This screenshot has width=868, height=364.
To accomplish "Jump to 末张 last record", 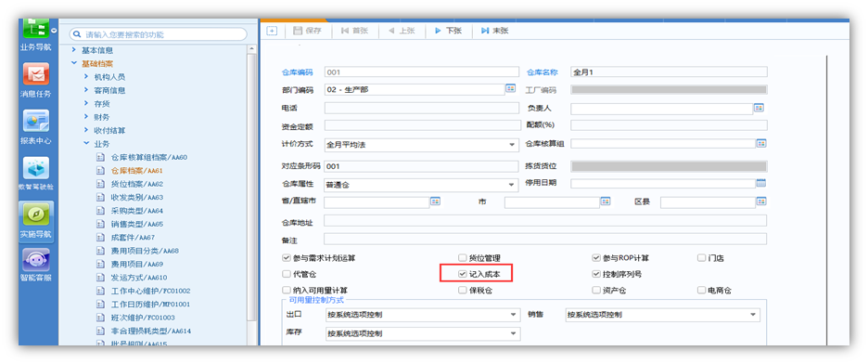I will (x=494, y=31).
